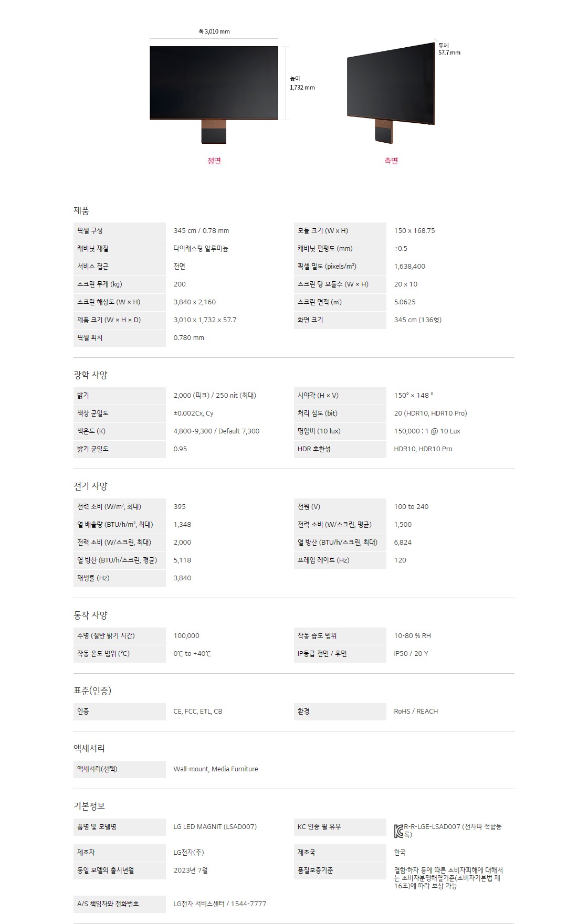Click the 캐비닛 재질 label cell
The width and height of the screenshot is (588, 924).
click(x=120, y=249)
